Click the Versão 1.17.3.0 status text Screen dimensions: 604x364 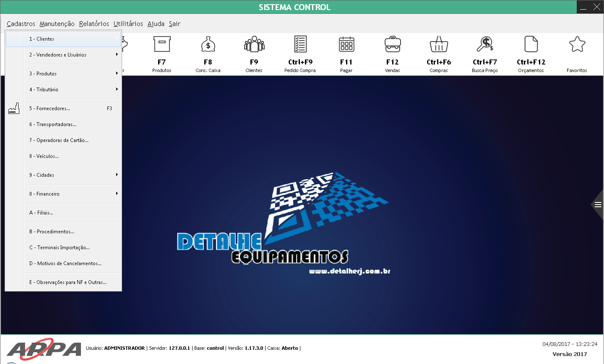(245, 348)
